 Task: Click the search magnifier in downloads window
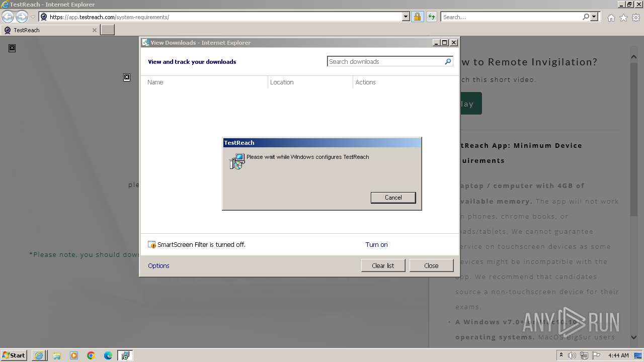tap(448, 61)
